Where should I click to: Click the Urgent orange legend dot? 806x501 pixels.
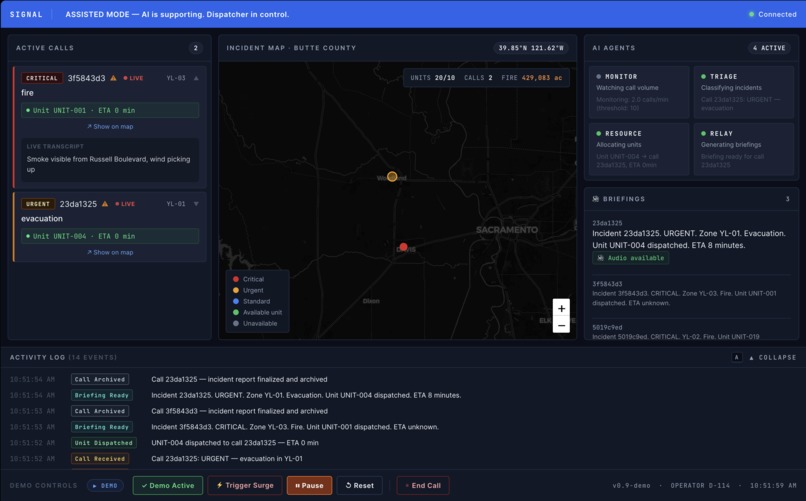[x=236, y=290]
